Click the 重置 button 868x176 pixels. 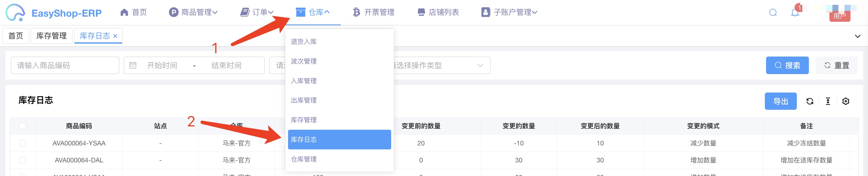836,66
